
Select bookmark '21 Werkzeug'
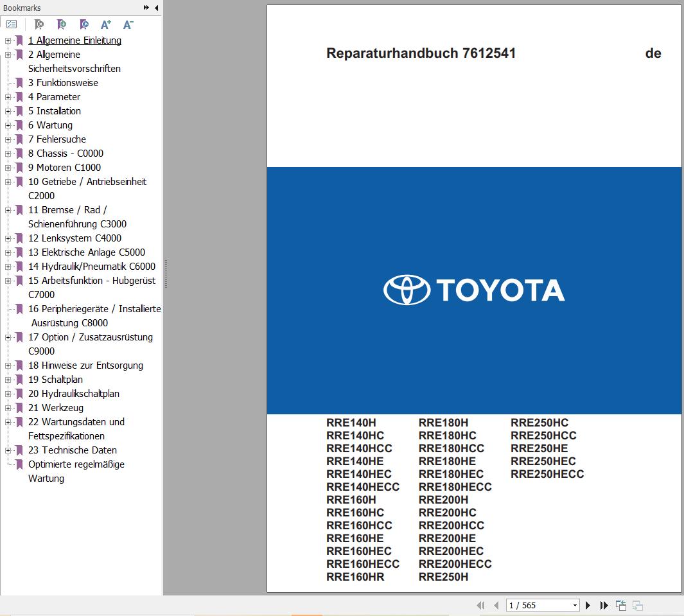tap(55, 408)
